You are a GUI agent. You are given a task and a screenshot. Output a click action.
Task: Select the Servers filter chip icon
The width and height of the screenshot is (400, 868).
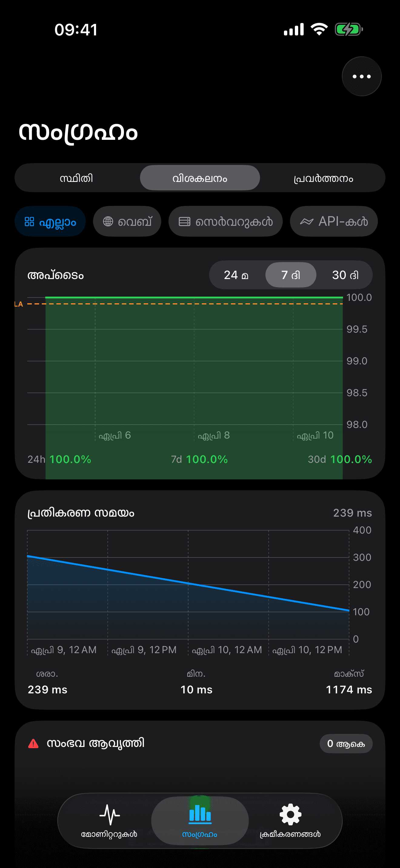pos(185,222)
